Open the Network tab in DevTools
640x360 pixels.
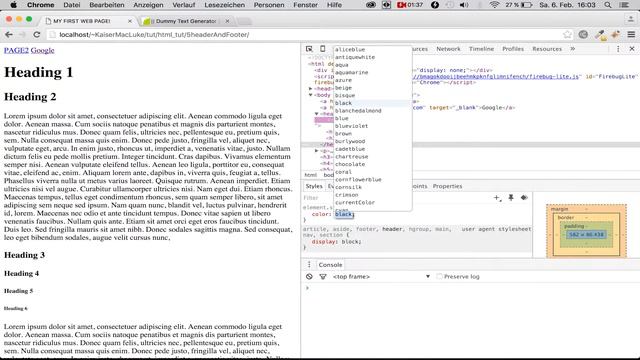click(448, 49)
